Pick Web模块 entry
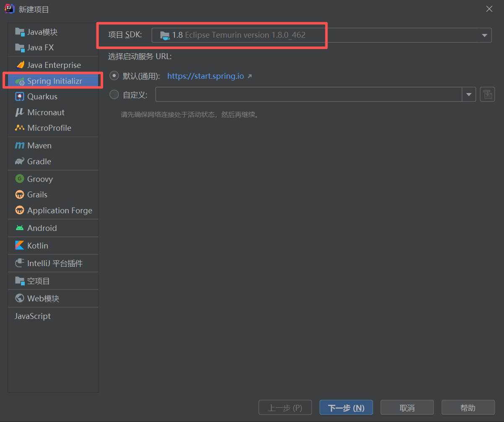Screen dimensions: 504x422 click(53, 298)
